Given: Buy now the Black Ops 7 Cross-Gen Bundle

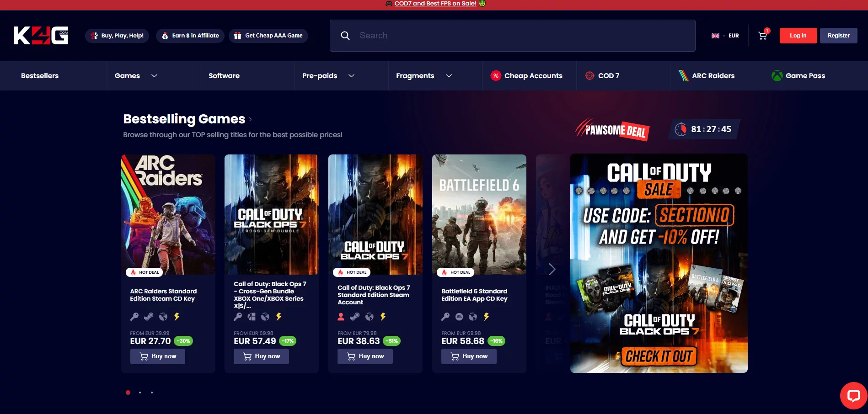Looking at the screenshot, I should [x=261, y=356].
